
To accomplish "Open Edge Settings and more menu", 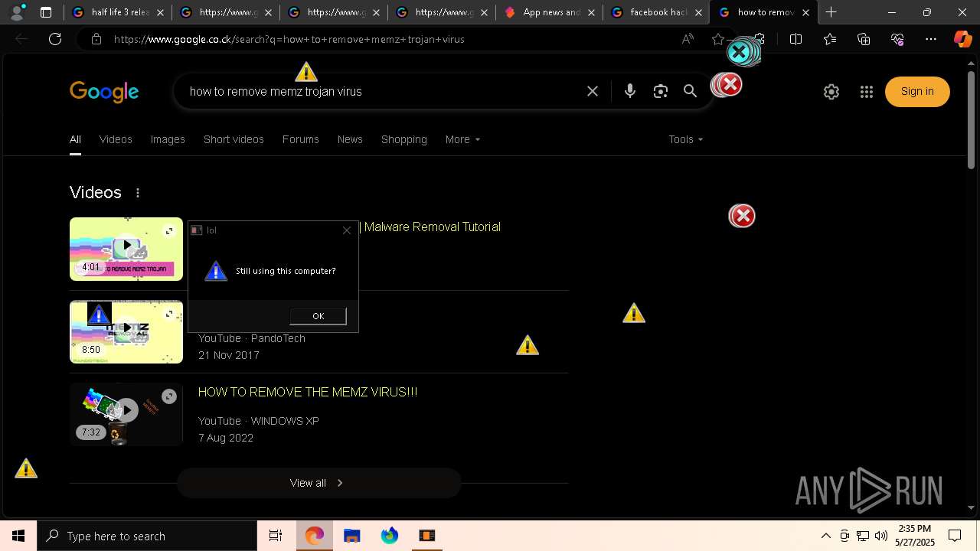I will click(x=931, y=39).
